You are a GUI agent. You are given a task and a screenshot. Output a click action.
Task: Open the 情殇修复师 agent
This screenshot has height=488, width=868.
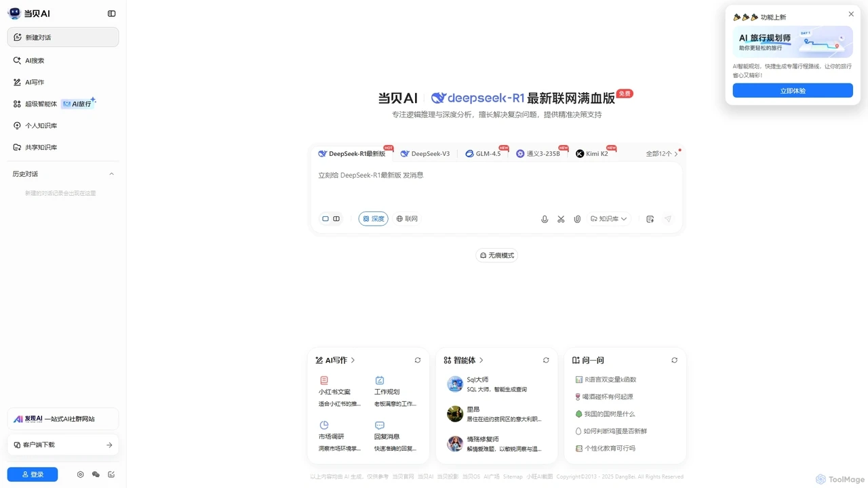[495, 443]
